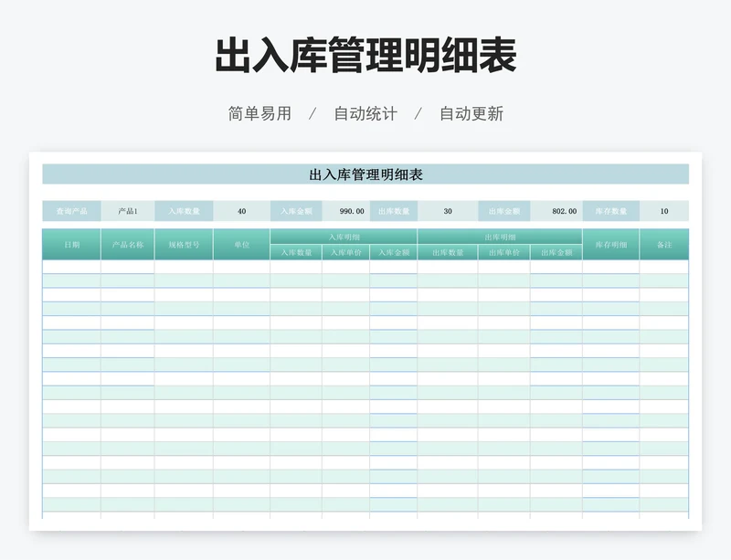Select the 入库金额 label in the summary row
The height and width of the screenshot is (560, 731).
pos(296,211)
